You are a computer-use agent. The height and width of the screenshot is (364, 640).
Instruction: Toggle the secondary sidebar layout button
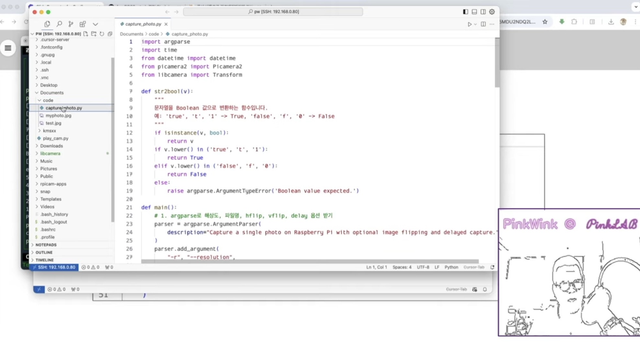click(x=483, y=12)
